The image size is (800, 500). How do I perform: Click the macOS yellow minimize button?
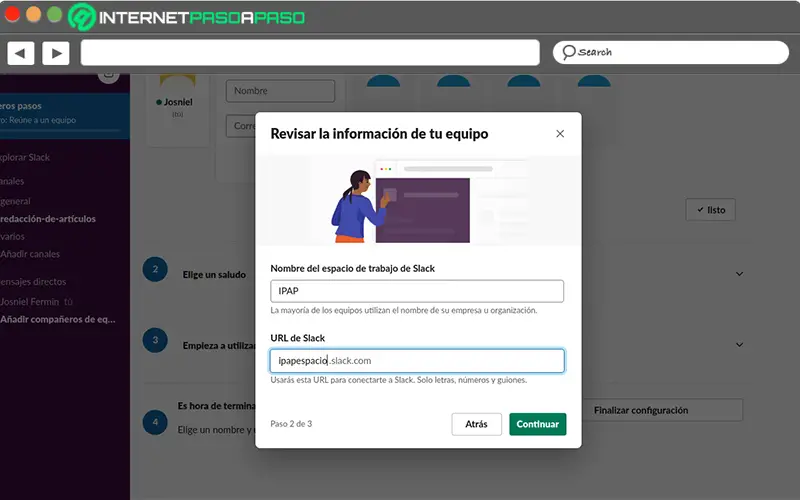[x=33, y=14]
